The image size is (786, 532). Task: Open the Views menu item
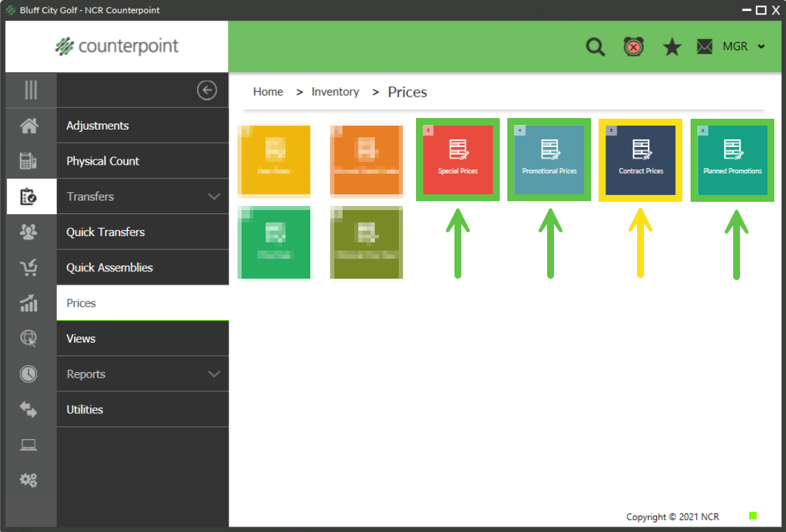tap(143, 338)
